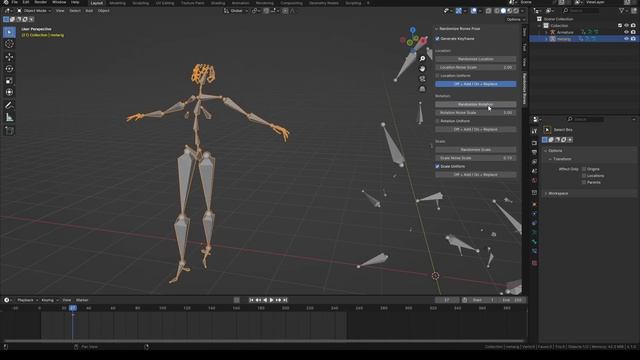This screenshot has width=640, height=360.
Task: Select the Select Box tool in toolbar
Action: click(x=9, y=32)
